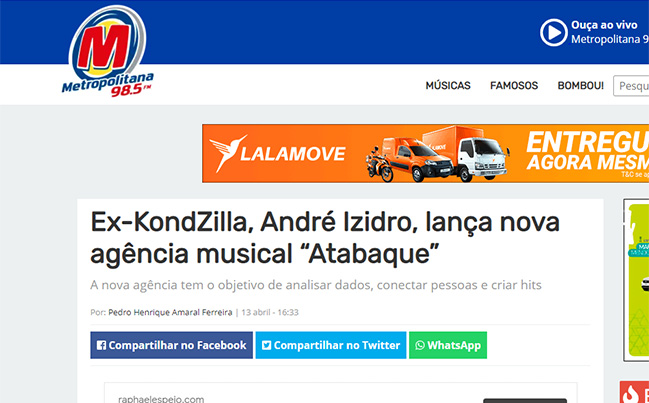Click into the Pesquisar search field
This screenshot has width=649, height=403.
point(631,86)
